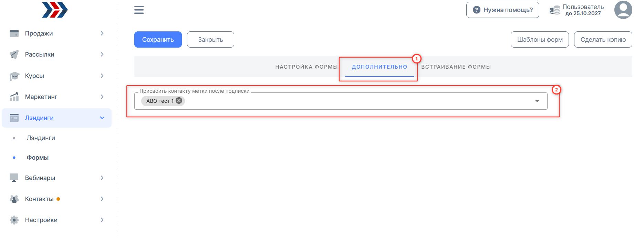Collapse the Лэндинги menu chevron
This screenshot has height=239, width=644.
click(x=102, y=118)
